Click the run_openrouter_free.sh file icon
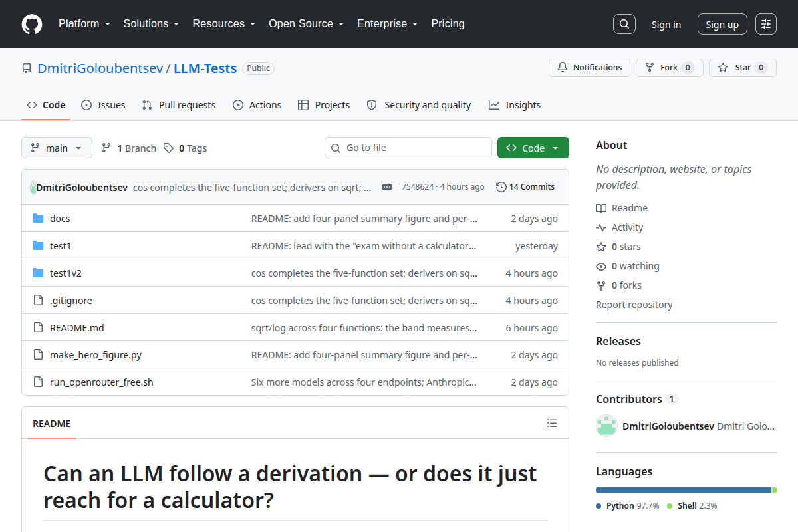 (38, 382)
